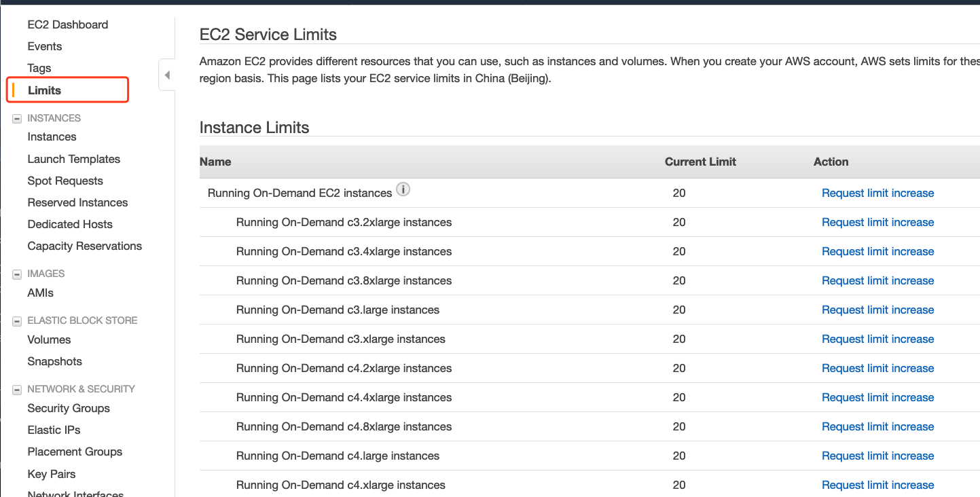Collapse the INSTANCES section in sidebar
The image size is (980, 497).
pyautogui.click(x=17, y=119)
